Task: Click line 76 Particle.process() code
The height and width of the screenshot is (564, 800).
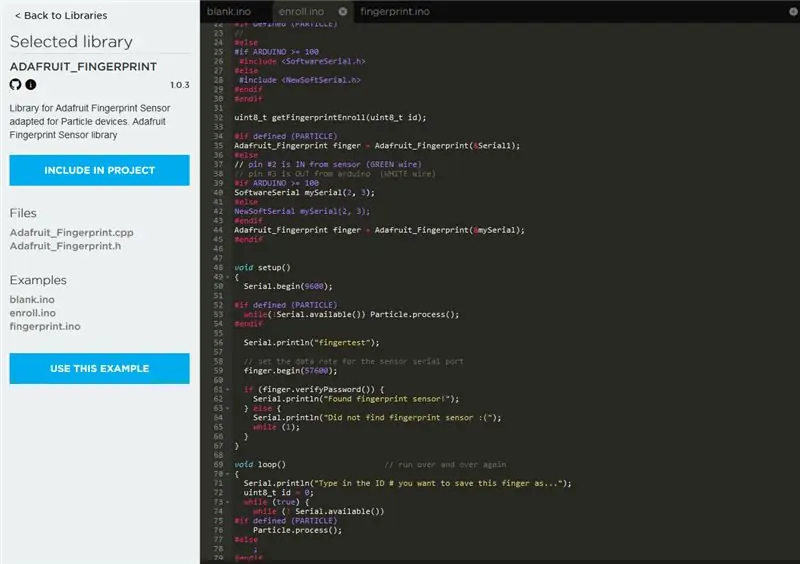Action: point(297,530)
